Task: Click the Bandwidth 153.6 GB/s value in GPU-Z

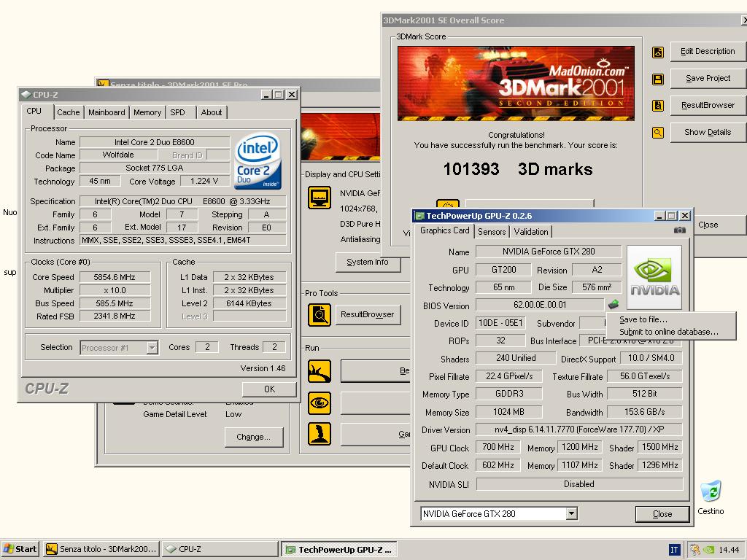Action: coord(645,412)
